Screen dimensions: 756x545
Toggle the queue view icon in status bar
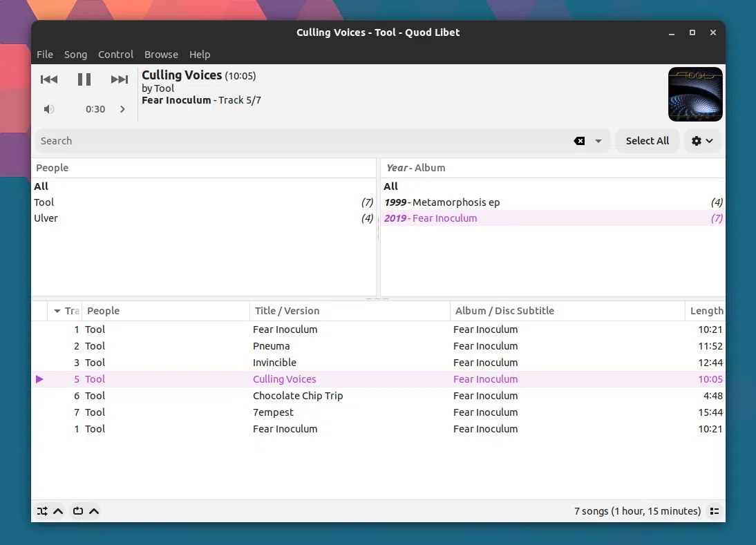[x=715, y=511]
